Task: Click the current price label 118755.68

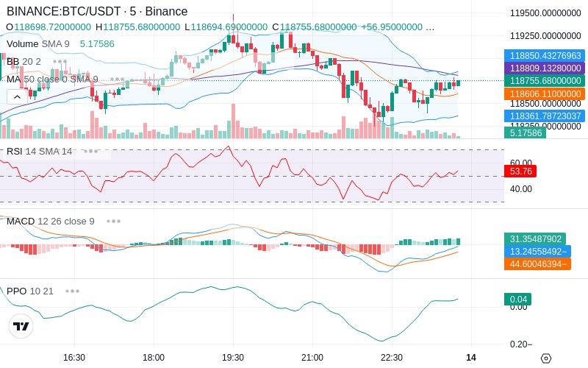Action: click(545, 81)
